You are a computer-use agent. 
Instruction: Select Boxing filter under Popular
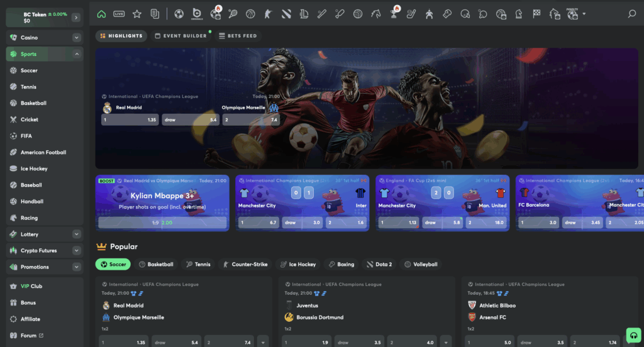(341, 265)
